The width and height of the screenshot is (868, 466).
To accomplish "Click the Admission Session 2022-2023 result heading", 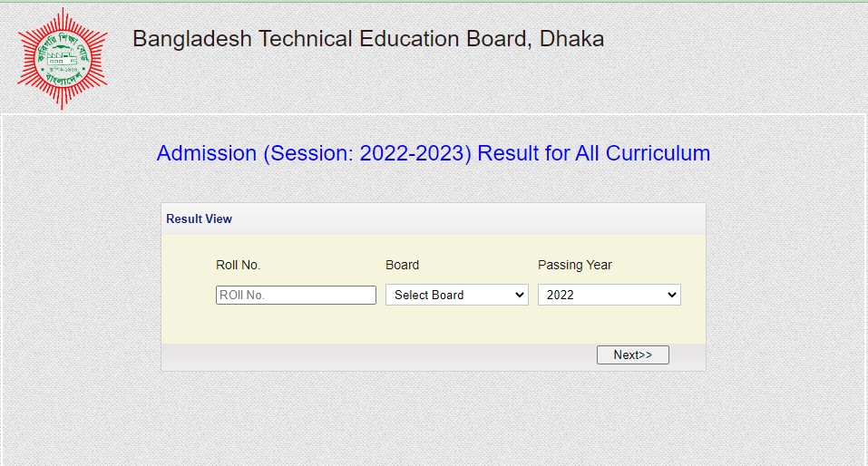I will (x=434, y=153).
